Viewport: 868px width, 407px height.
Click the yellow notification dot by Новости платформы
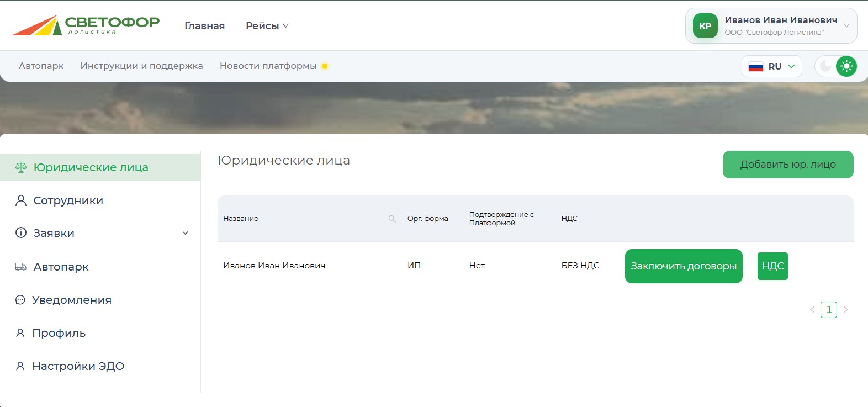point(325,66)
